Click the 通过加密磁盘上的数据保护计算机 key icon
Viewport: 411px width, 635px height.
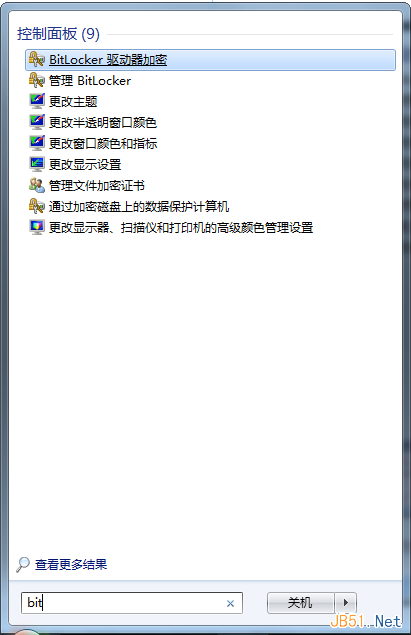(36, 207)
